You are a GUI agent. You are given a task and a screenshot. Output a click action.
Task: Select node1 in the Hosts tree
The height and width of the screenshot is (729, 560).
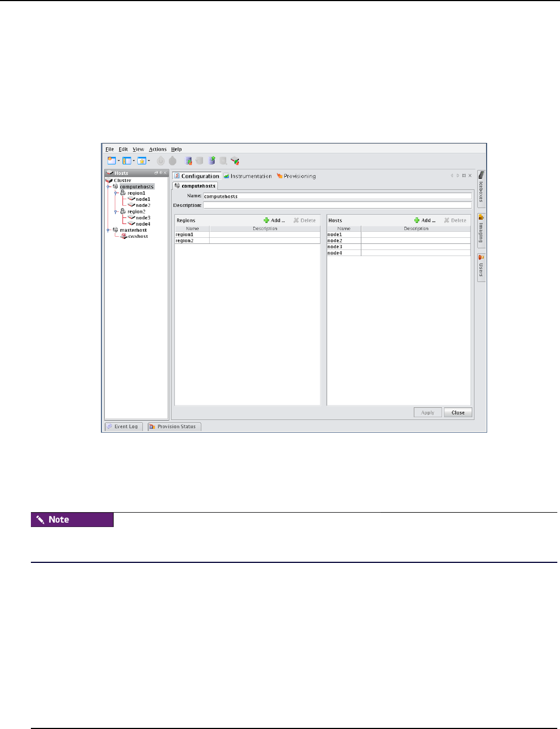[143, 199]
